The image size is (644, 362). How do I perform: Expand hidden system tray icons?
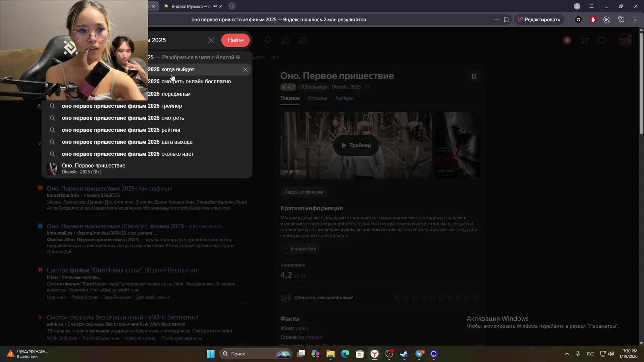pos(567,354)
